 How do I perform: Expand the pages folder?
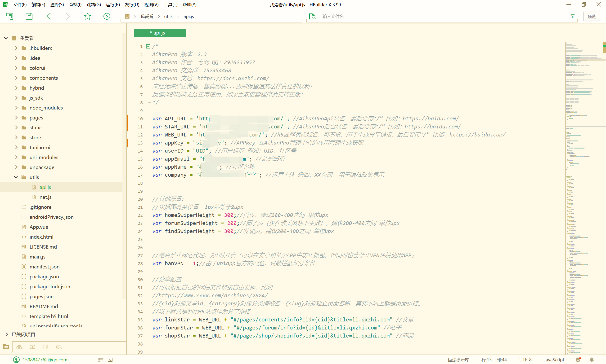click(16, 118)
